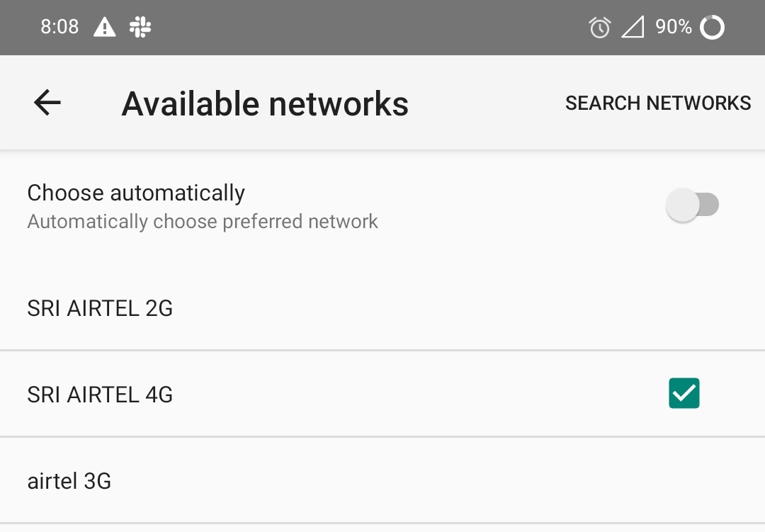765x532 pixels.
Task: Tap the 8:08 clock in status bar
Action: 59,27
